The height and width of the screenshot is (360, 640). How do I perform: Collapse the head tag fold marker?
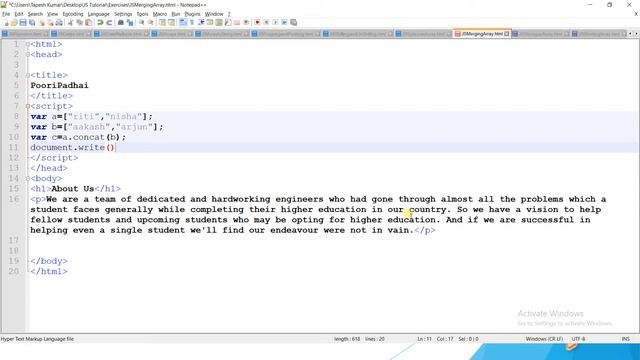(28, 54)
